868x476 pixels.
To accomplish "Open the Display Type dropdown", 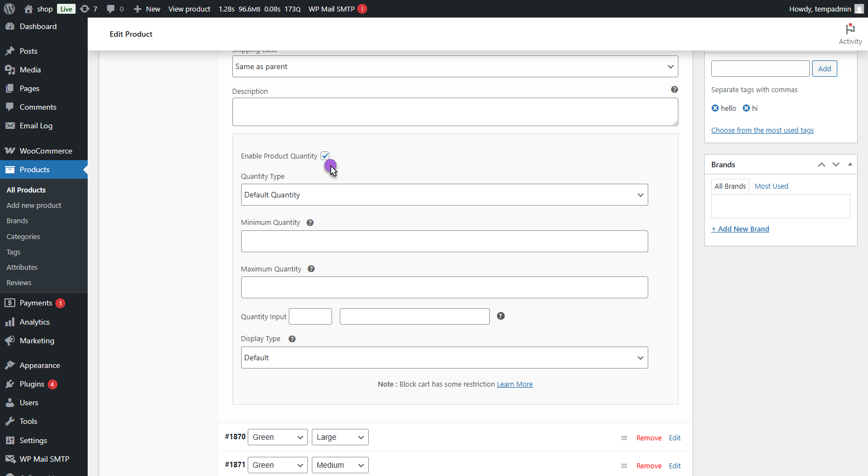I will coord(444,358).
